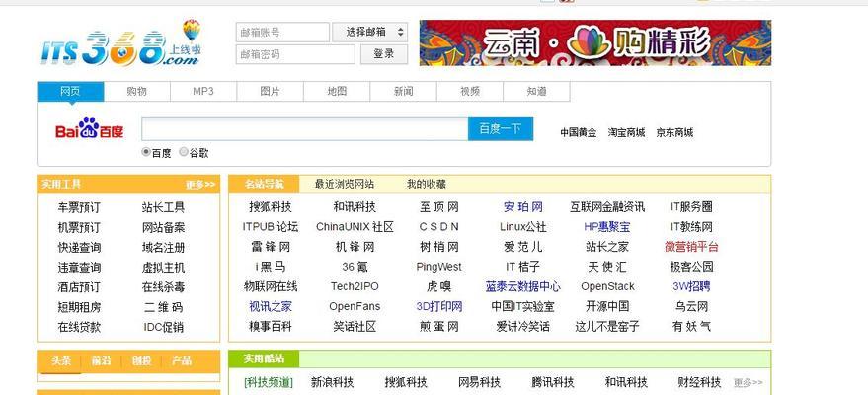Select the 产品 news tab
This screenshot has height=395, width=868.
(182, 360)
